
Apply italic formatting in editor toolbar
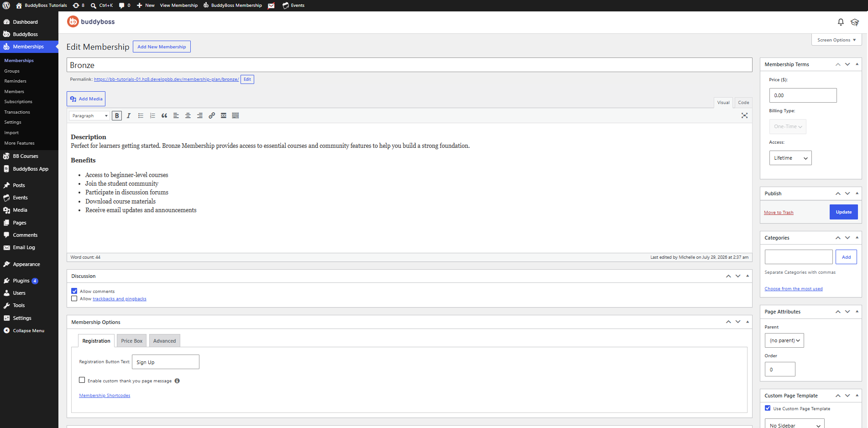click(x=129, y=116)
